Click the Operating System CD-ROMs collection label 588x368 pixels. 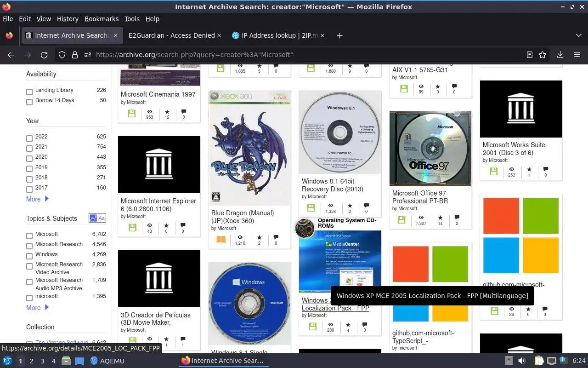(347, 223)
